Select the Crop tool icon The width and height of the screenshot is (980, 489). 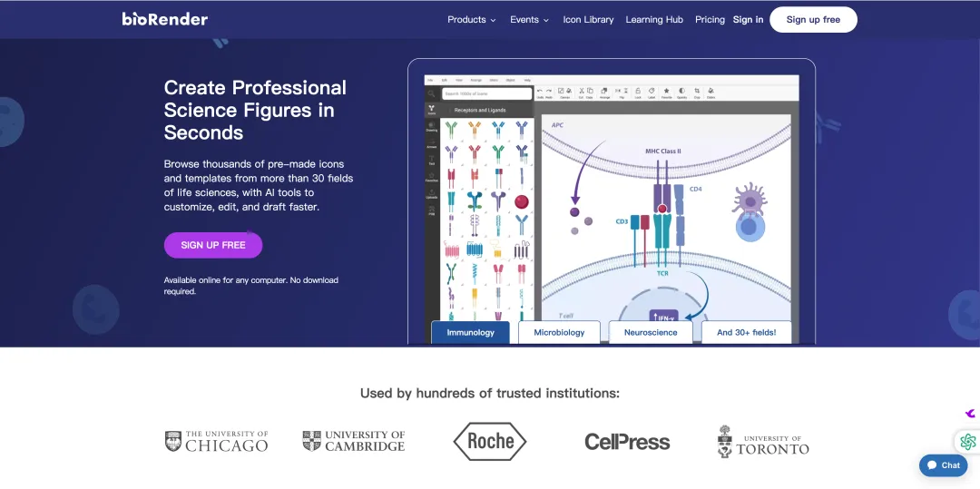(697, 91)
